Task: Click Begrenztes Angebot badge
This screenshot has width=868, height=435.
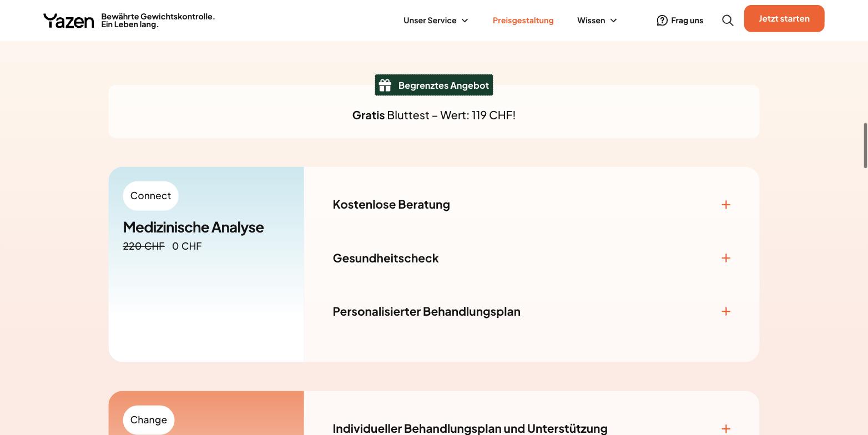Action: click(434, 85)
